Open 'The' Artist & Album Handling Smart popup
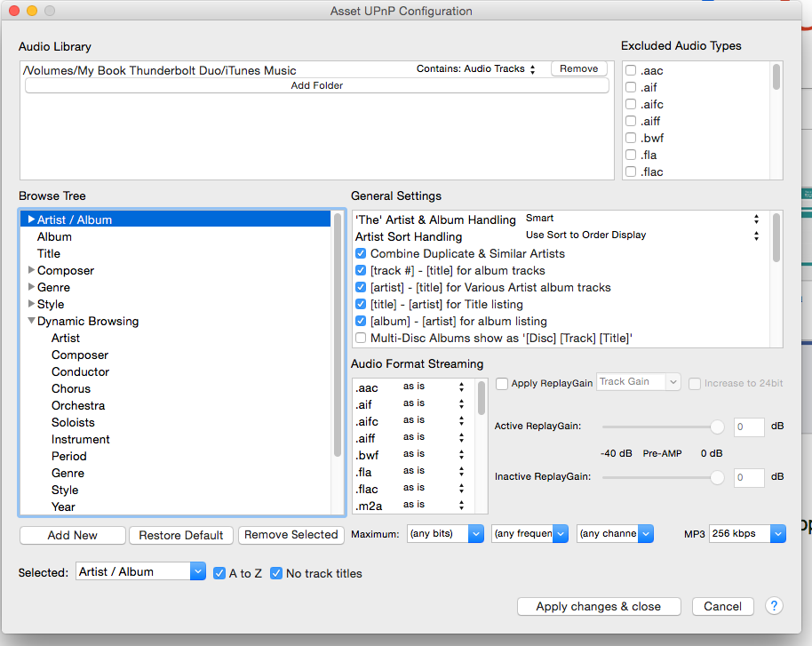Viewport: 812px width, 646px height. (642, 219)
